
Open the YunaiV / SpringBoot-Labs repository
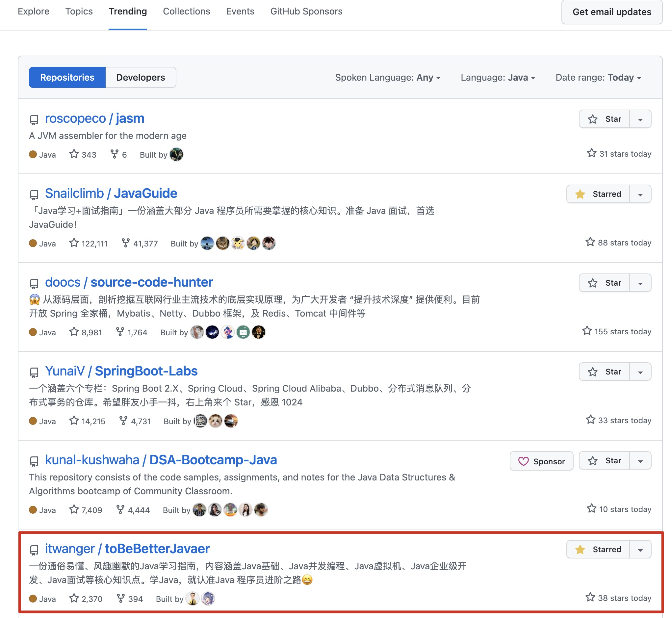[121, 371]
